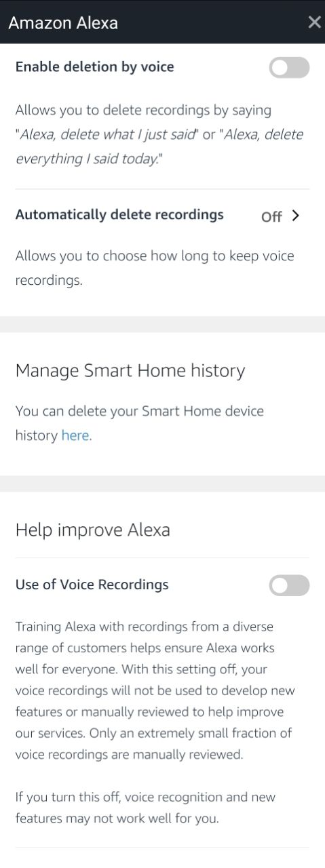325x868 pixels.
Task: Turn on Enable deletion by voice switch
Action: point(289,67)
